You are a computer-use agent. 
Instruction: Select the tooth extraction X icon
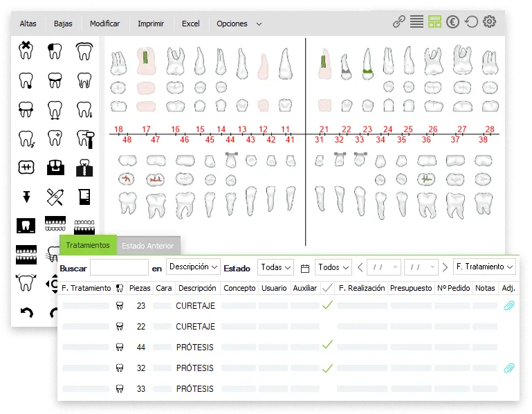26,50
